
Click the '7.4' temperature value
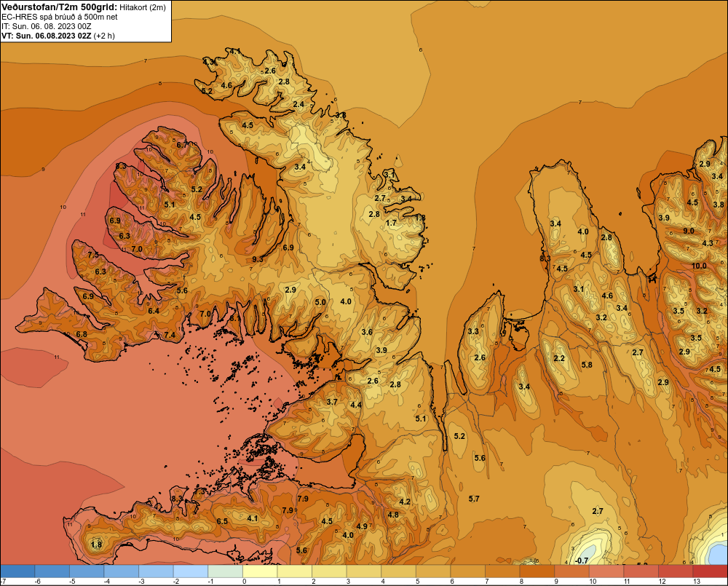click(170, 335)
